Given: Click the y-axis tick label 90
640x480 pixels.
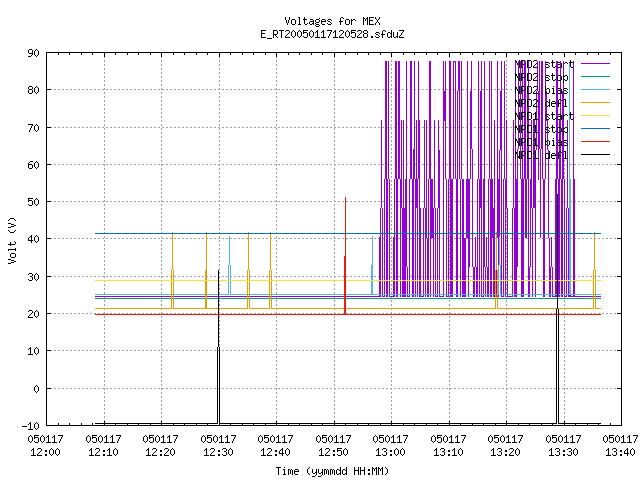Looking at the screenshot, I should pos(33,53).
